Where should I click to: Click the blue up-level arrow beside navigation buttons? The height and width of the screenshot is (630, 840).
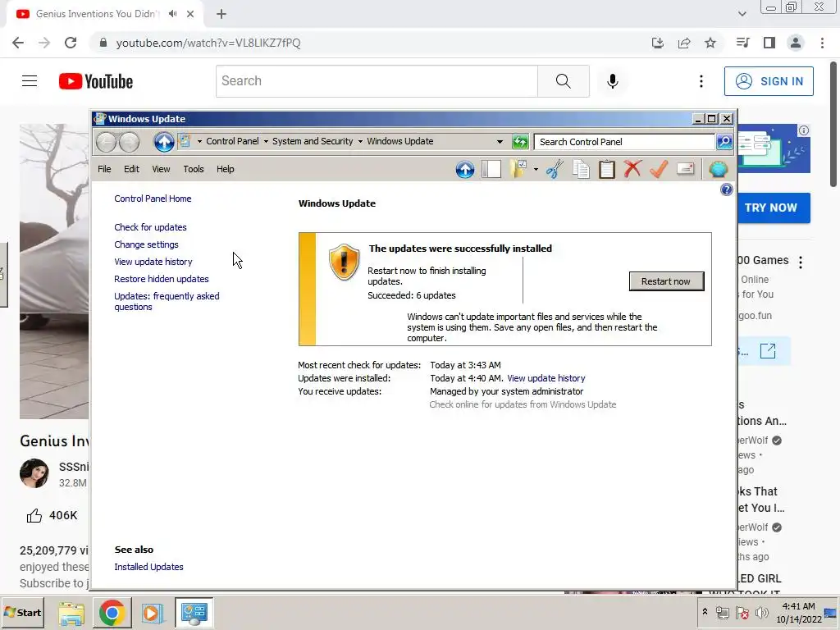164,142
